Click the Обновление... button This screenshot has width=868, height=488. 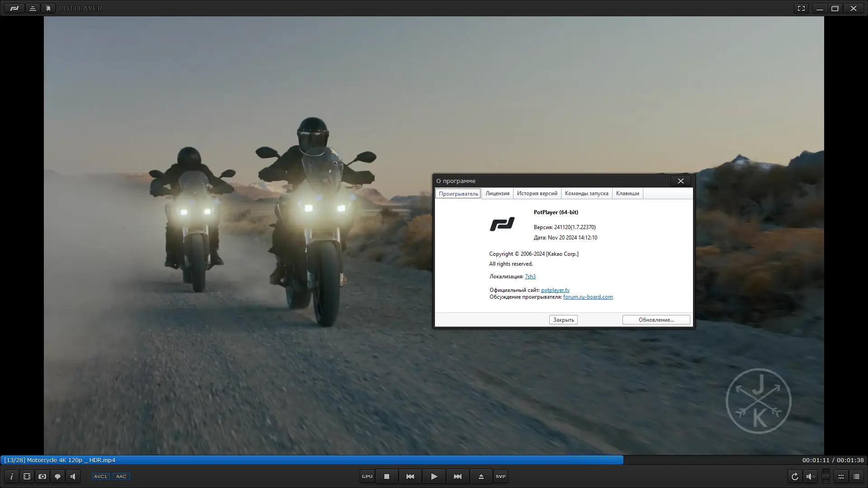tap(656, 320)
